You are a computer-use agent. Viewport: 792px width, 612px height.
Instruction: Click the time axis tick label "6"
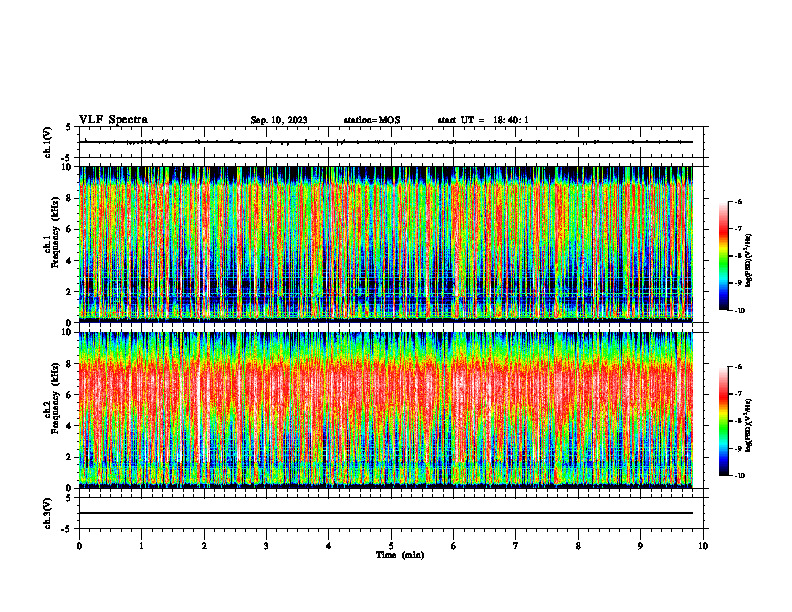point(454,546)
